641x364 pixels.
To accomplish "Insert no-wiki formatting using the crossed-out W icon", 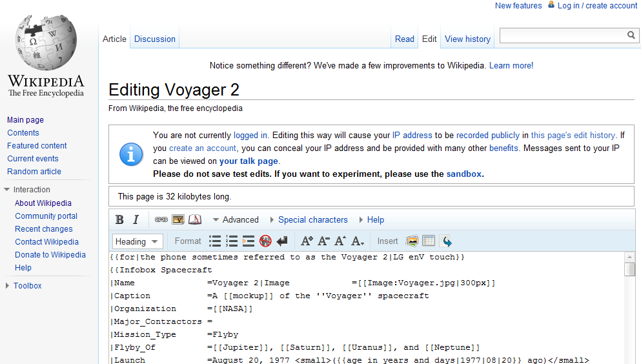I will (265, 241).
